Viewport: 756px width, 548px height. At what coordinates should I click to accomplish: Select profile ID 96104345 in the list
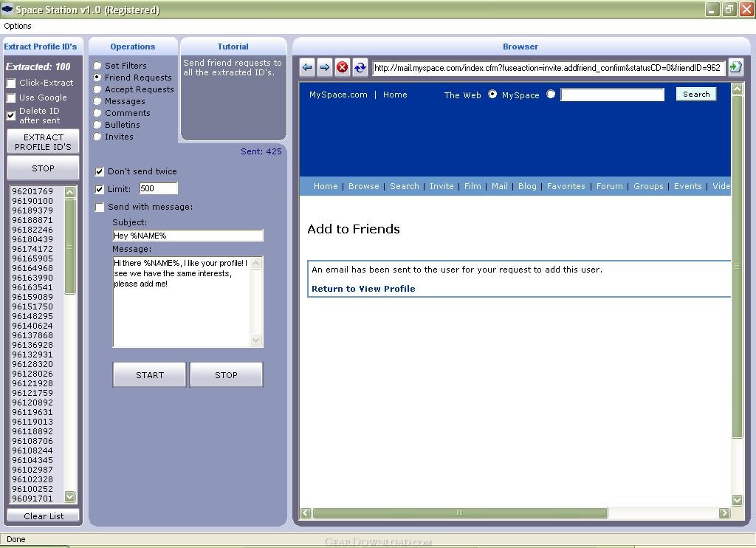click(32, 460)
